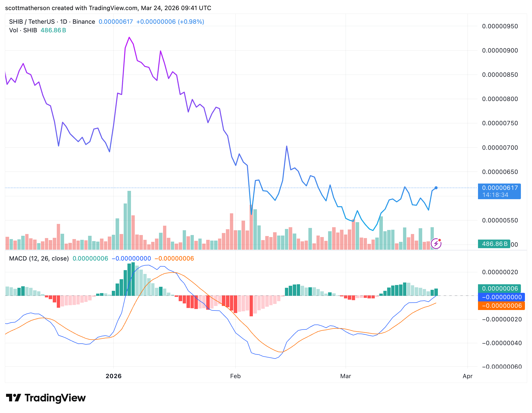
Task: Open the Vol · SHIB indicator legend
Action: tap(23, 30)
